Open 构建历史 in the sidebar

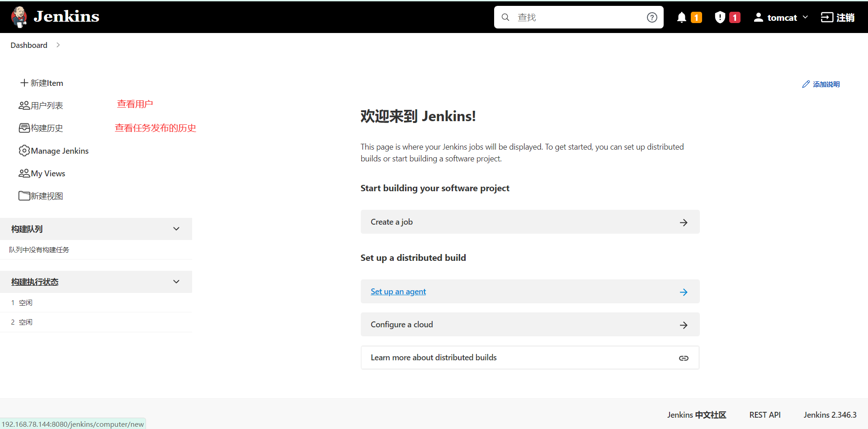[41, 128]
